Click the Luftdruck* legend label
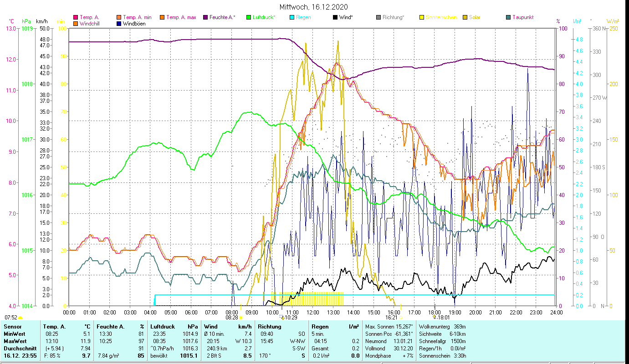 pyautogui.click(x=264, y=18)
